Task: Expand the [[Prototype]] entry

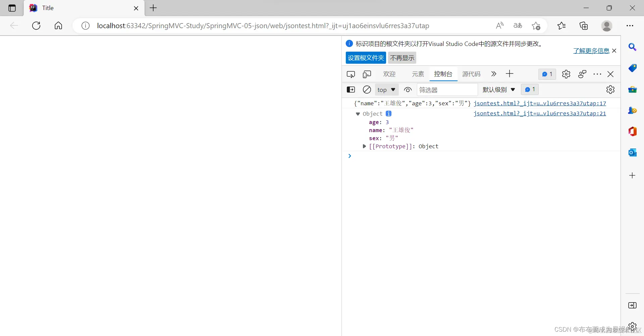Action: pos(364,146)
